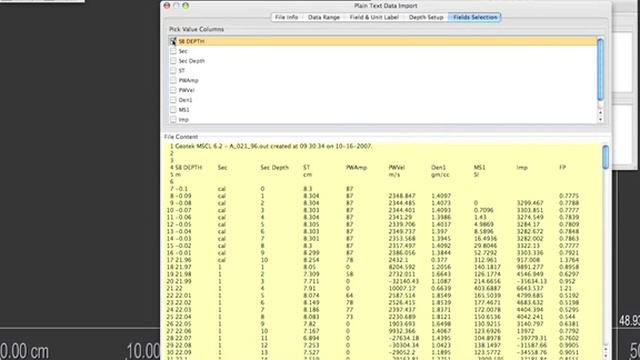
Task: Tick the ST column checkbox
Action: point(173,71)
